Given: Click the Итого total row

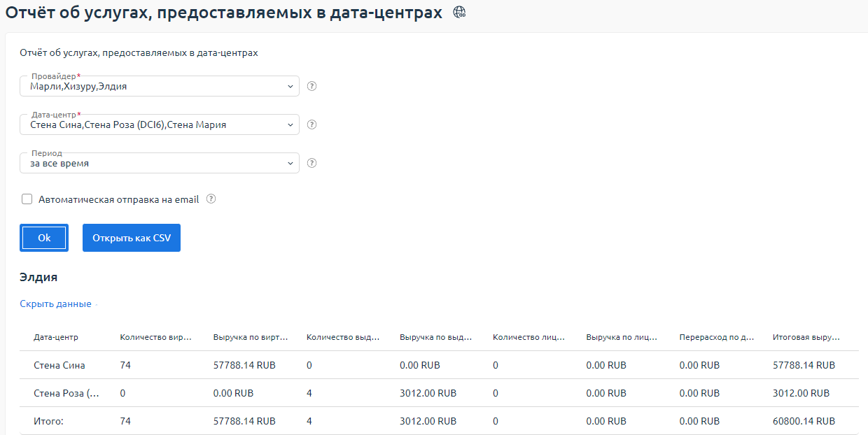Looking at the screenshot, I should click(48, 421).
